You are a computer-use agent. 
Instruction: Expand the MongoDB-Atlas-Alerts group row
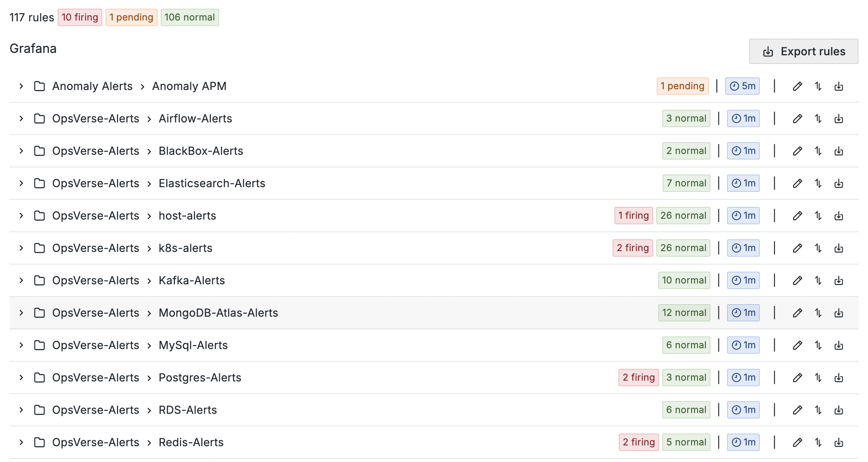click(21, 313)
